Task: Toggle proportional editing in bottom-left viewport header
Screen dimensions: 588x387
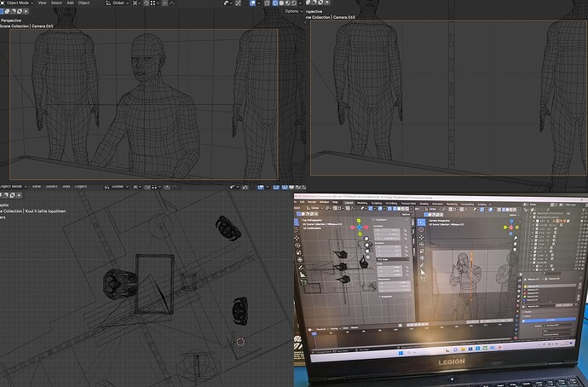Action: pyautogui.click(x=167, y=187)
